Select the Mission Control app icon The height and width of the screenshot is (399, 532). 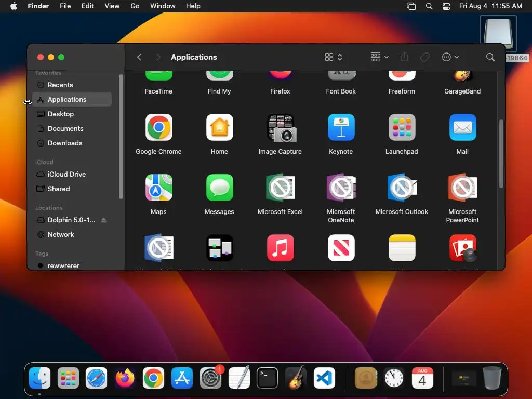click(x=219, y=248)
